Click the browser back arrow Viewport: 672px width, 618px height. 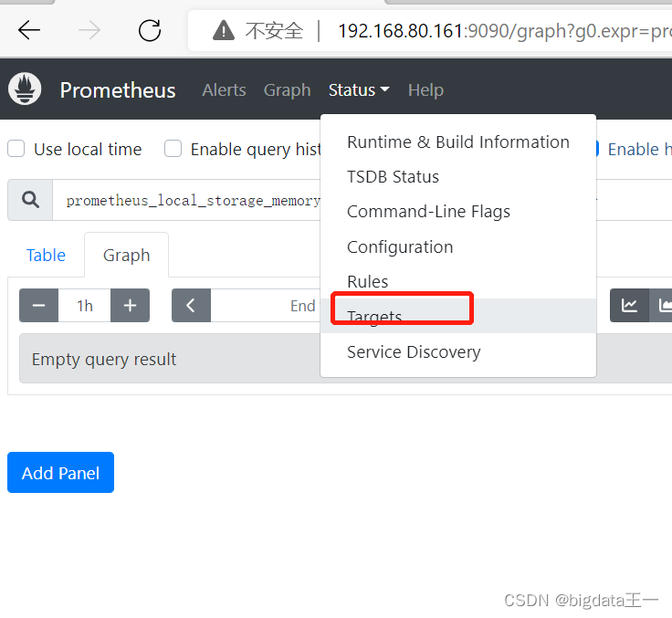point(29,30)
